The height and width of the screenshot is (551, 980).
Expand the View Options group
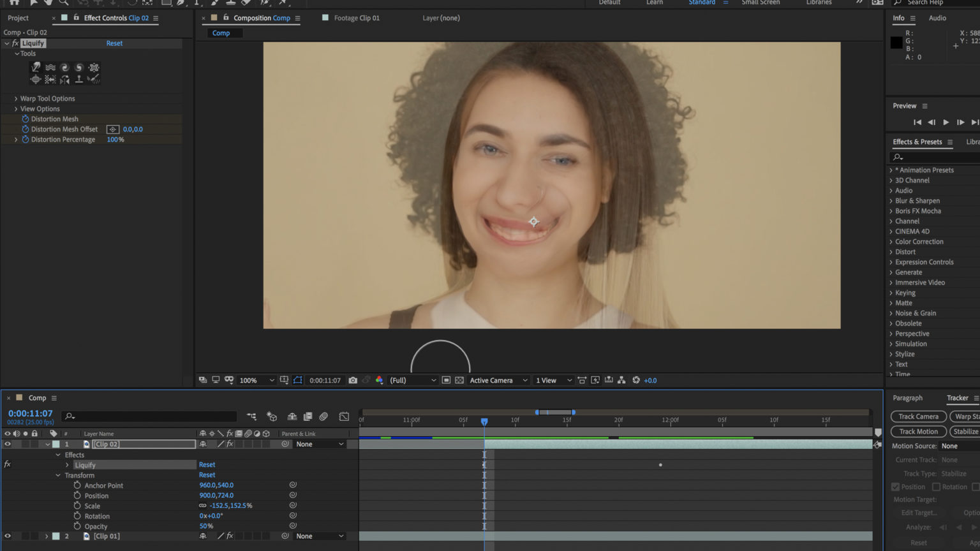[16, 108]
